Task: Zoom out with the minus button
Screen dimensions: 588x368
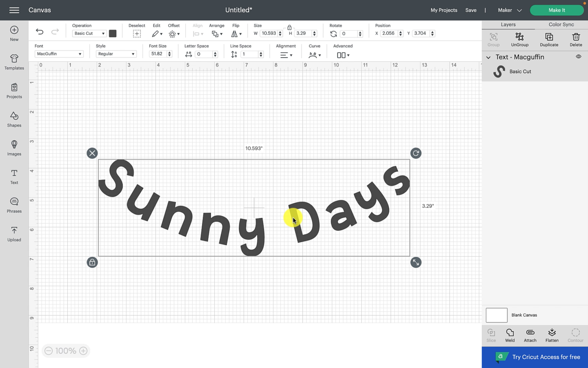Action: click(x=49, y=351)
